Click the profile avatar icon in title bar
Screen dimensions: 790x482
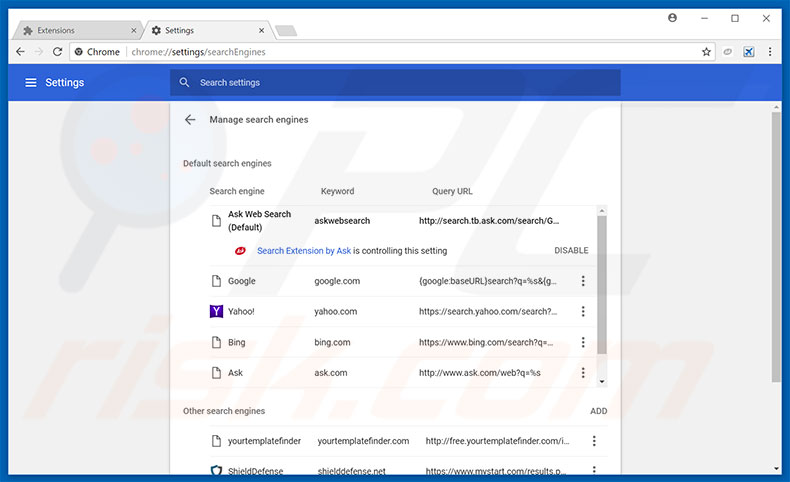pos(672,18)
